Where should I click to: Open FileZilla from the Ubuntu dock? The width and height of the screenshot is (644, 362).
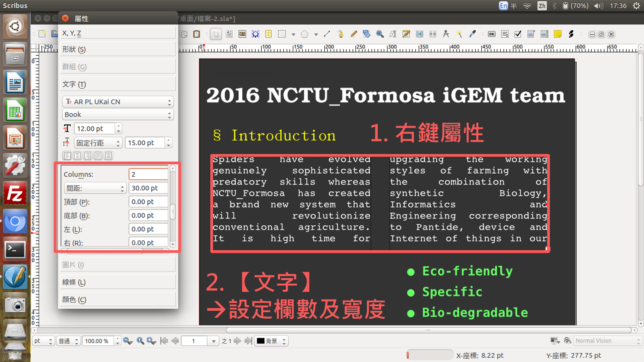coord(15,194)
